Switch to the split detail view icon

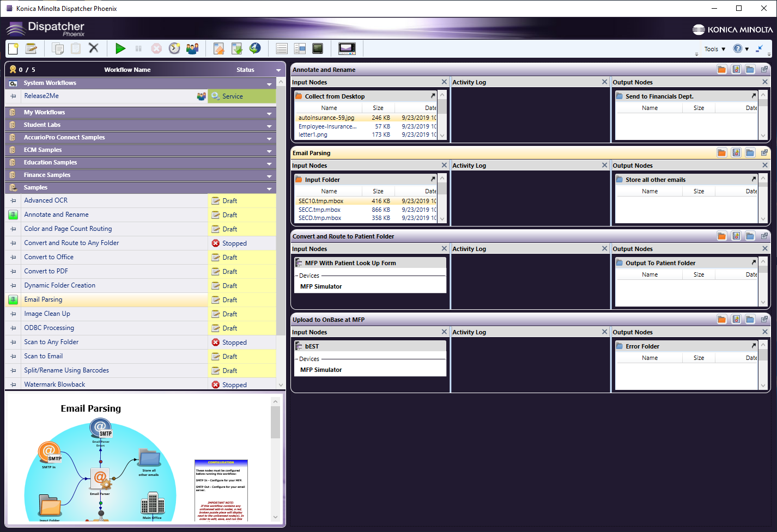point(300,48)
